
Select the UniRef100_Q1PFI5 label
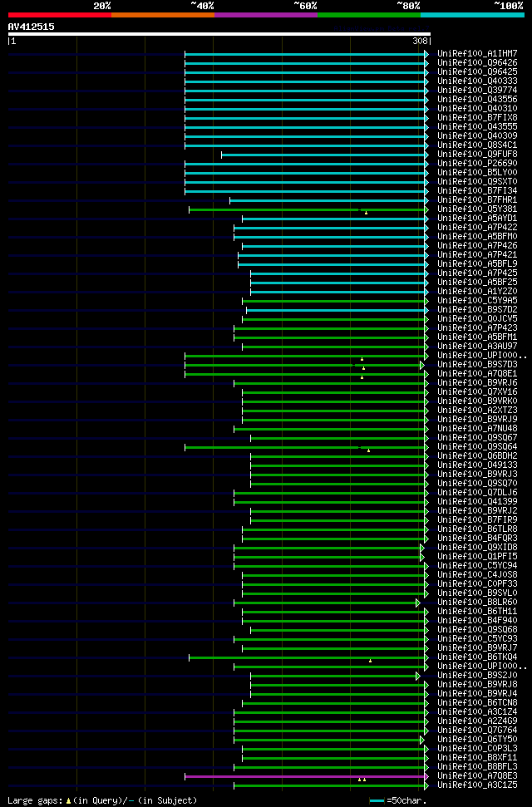[477, 556]
